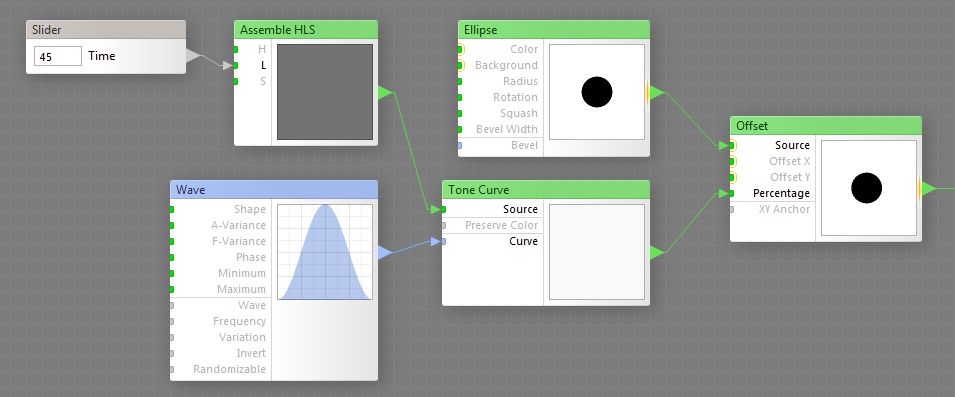Click the XY Anchor connector on Offset
The height and width of the screenshot is (397, 955).
tap(732, 209)
